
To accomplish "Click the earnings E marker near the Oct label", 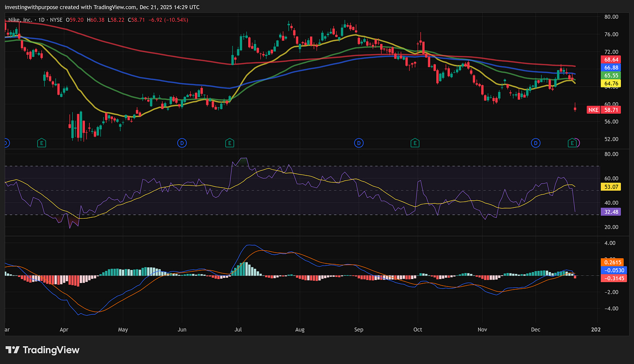I will 415,142.
